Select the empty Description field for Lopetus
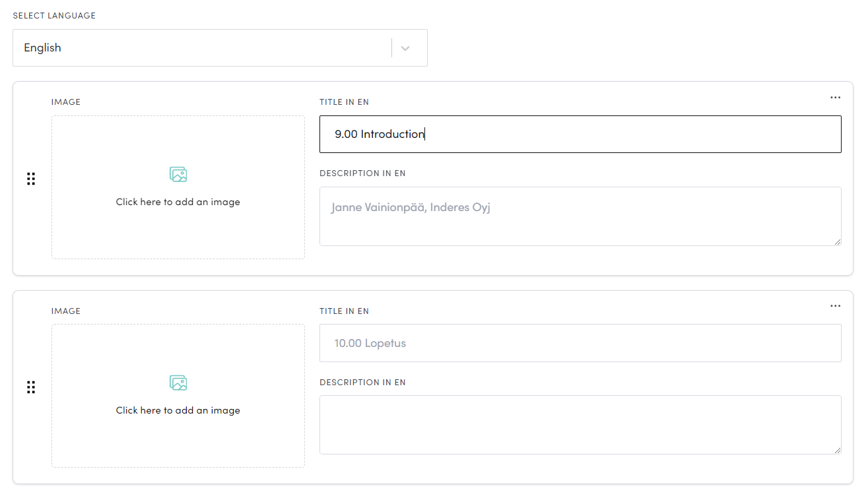This screenshot has height=496, width=868. [580, 424]
